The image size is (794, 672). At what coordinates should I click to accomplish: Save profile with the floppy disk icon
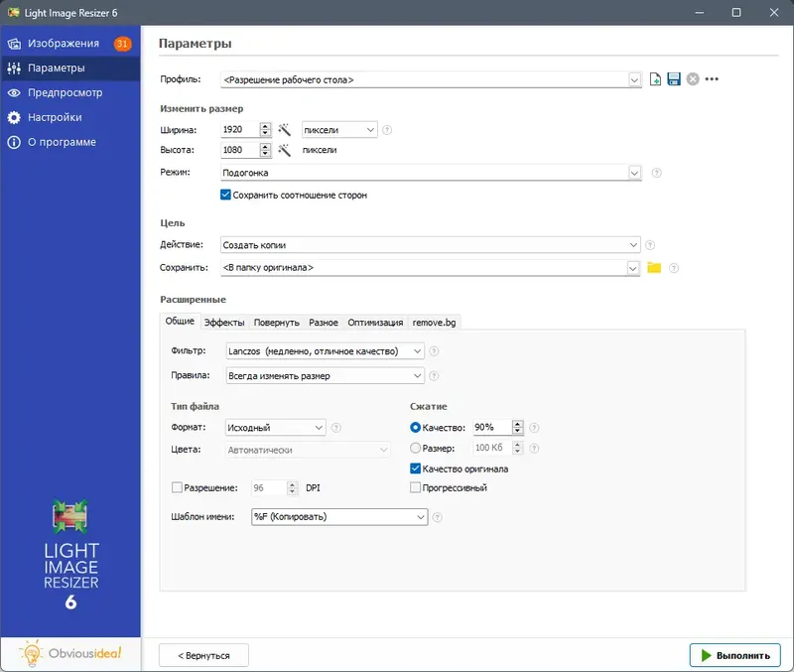click(674, 79)
